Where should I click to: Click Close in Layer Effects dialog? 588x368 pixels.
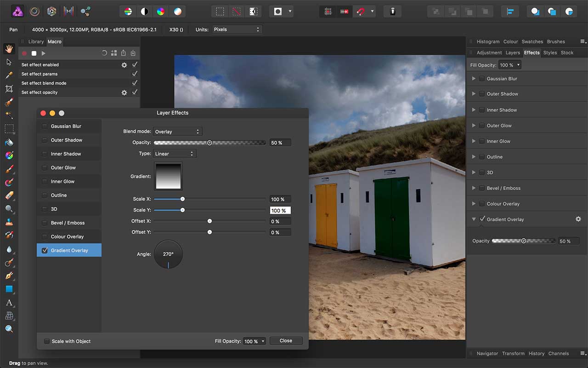[286, 341]
